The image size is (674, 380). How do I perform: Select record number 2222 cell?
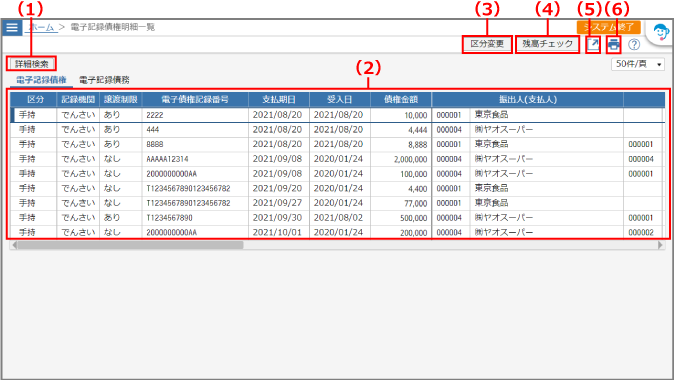(x=195, y=115)
